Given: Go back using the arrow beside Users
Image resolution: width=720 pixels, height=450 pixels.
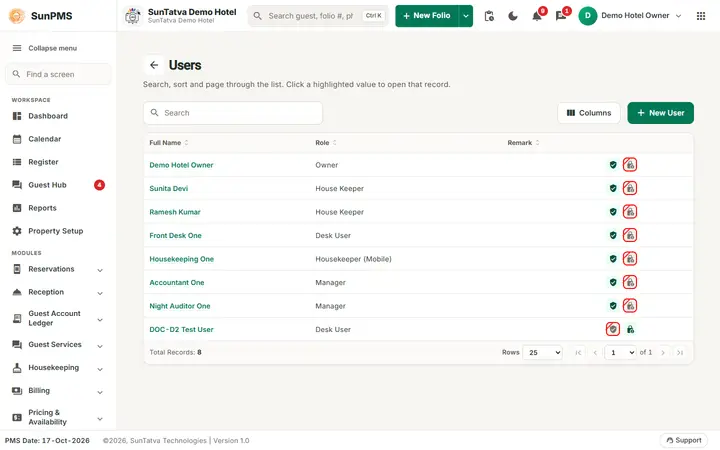Looking at the screenshot, I should coord(154,65).
